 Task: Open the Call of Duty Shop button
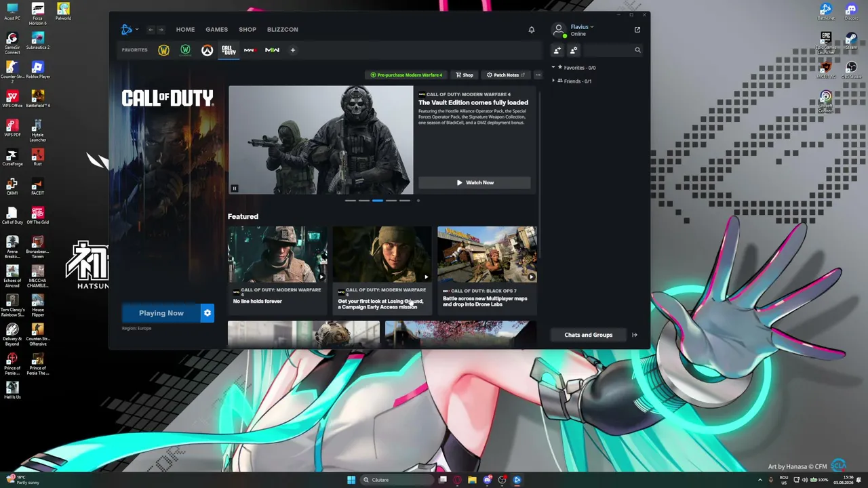(465, 75)
